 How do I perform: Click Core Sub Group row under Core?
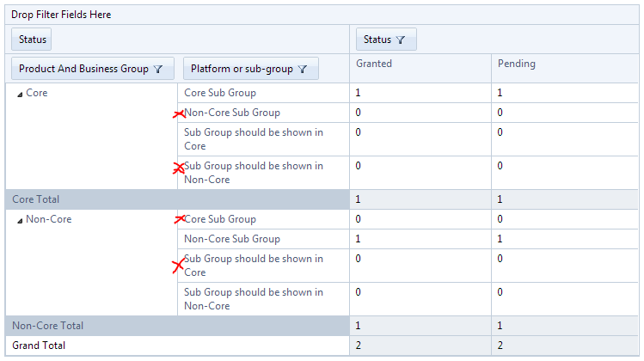[220, 93]
